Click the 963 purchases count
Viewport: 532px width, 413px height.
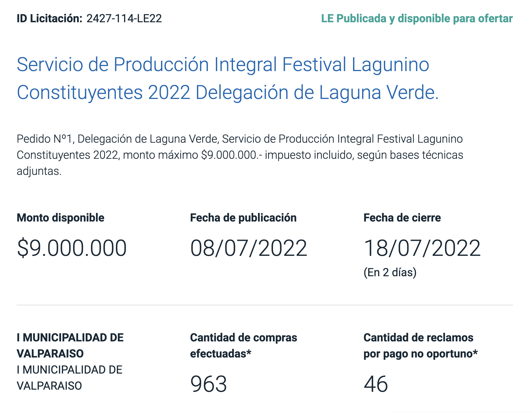tap(209, 384)
